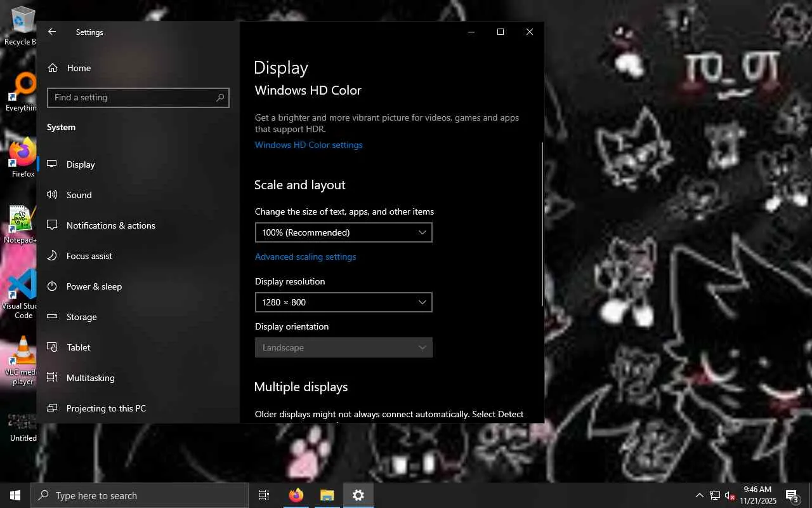812x508 pixels.
Task: Click the magnifier icon in Find a setting
Action: coord(220,98)
